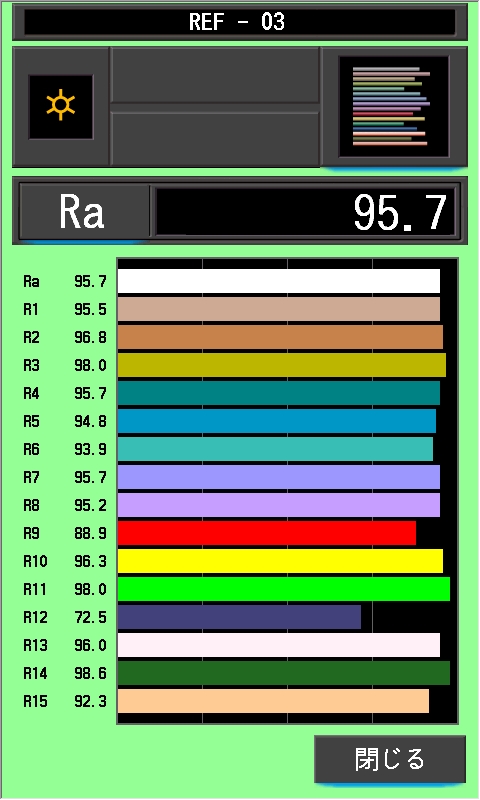Click the R1 95.5 value

pos(90,310)
